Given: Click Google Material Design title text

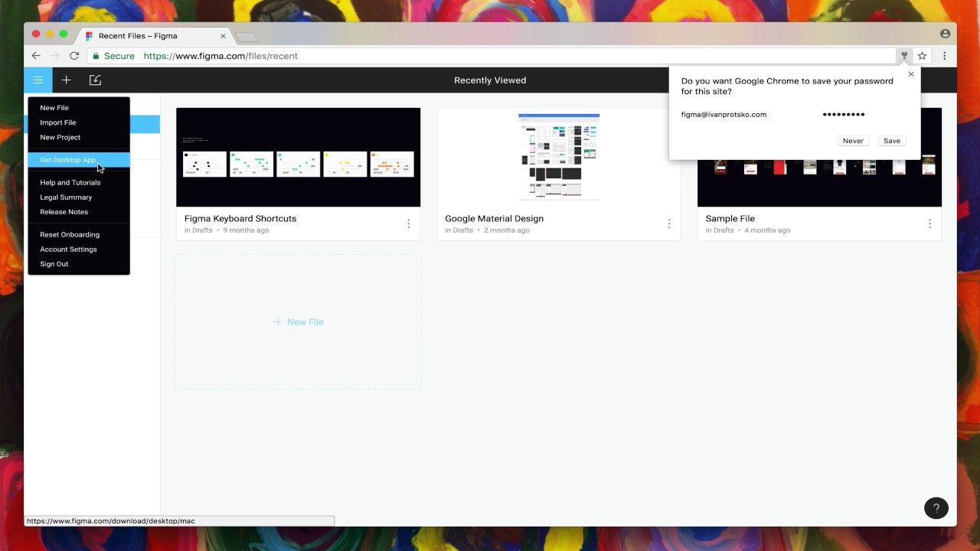Looking at the screenshot, I should [x=494, y=219].
